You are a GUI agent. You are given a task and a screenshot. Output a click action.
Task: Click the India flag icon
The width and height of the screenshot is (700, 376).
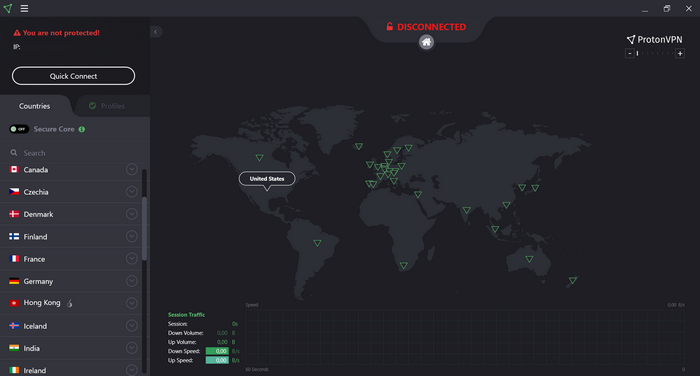coord(14,348)
